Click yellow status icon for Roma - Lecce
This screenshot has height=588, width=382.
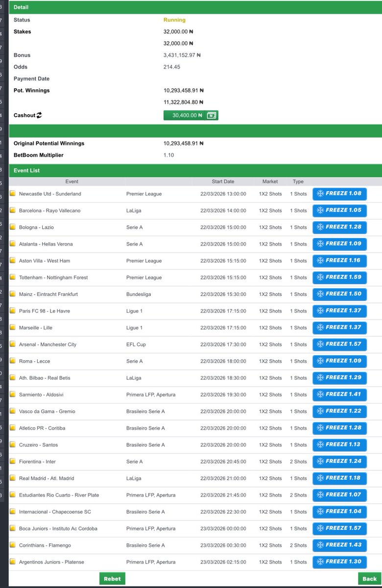pyautogui.click(x=13, y=361)
